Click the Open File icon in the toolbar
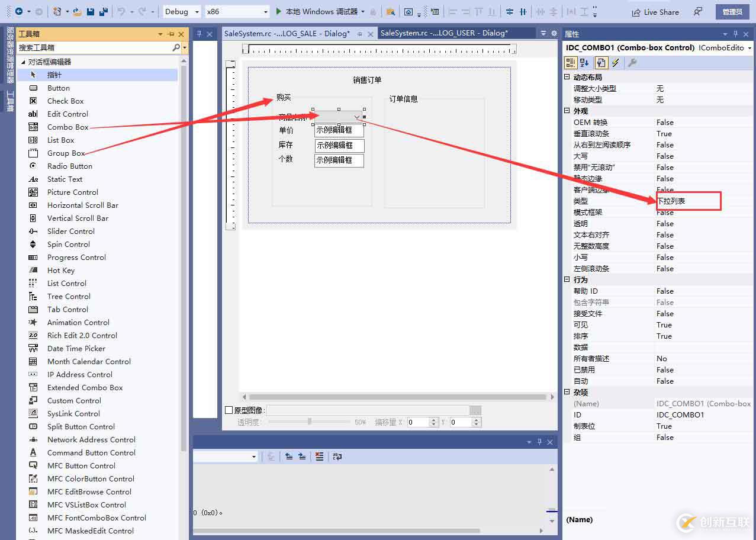The image size is (756, 540). click(x=78, y=11)
